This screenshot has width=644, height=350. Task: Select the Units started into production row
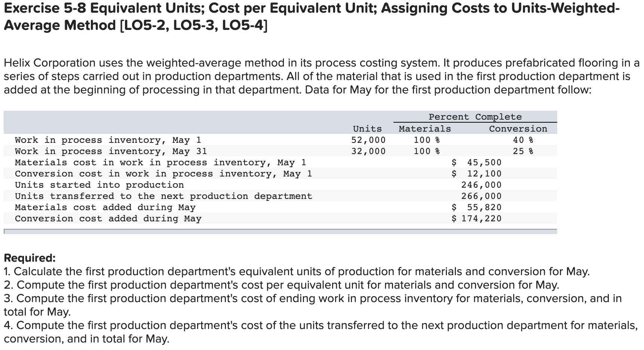pos(99,185)
